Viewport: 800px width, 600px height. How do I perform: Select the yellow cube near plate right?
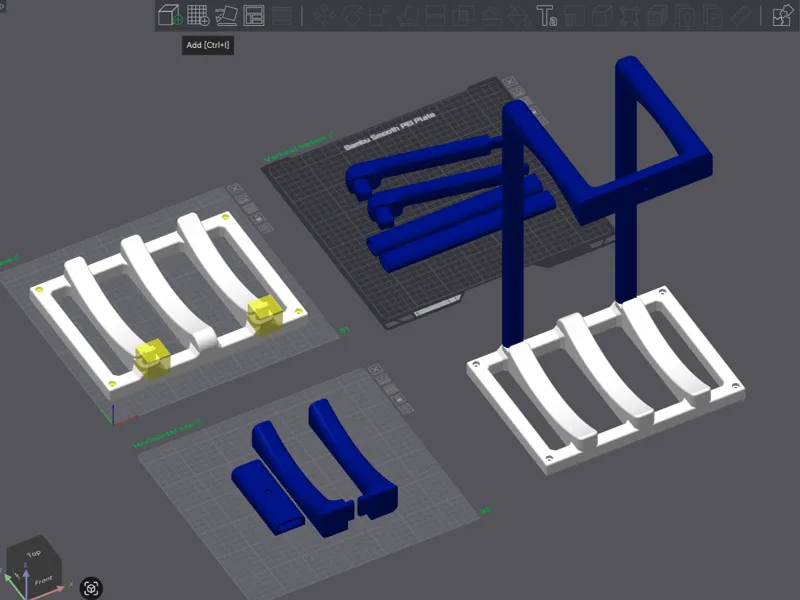pos(265,314)
